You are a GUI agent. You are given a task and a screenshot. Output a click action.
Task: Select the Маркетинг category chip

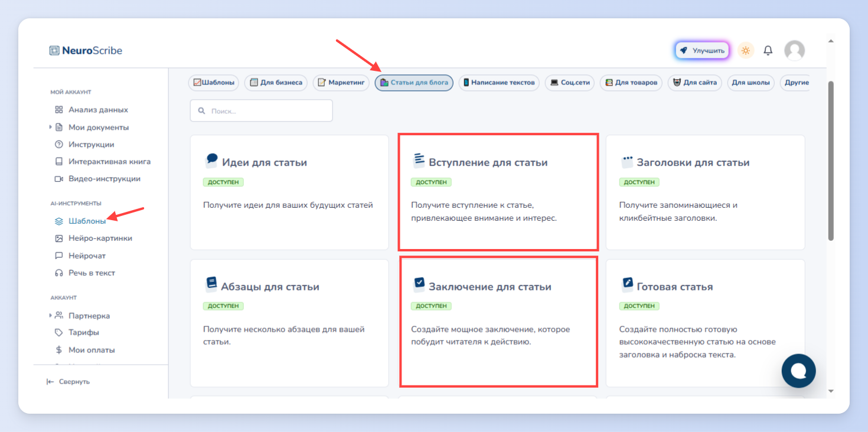pos(341,83)
